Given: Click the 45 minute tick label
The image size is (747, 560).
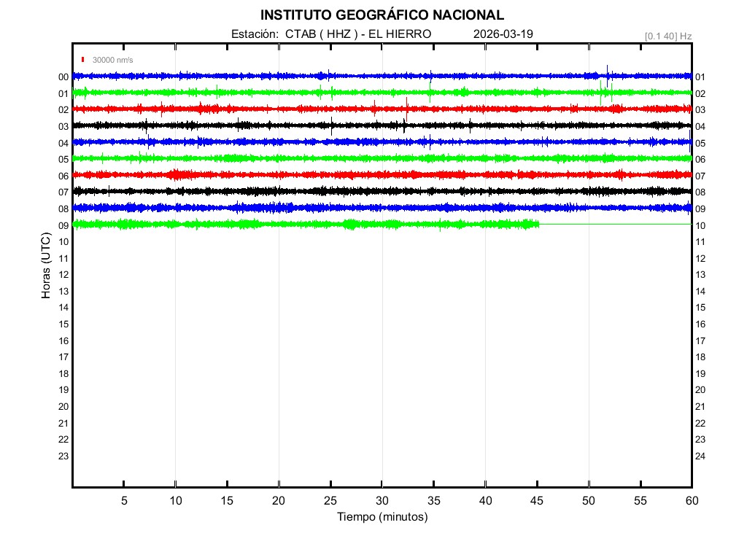Looking at the screenshot, I should tap(537, 501).
